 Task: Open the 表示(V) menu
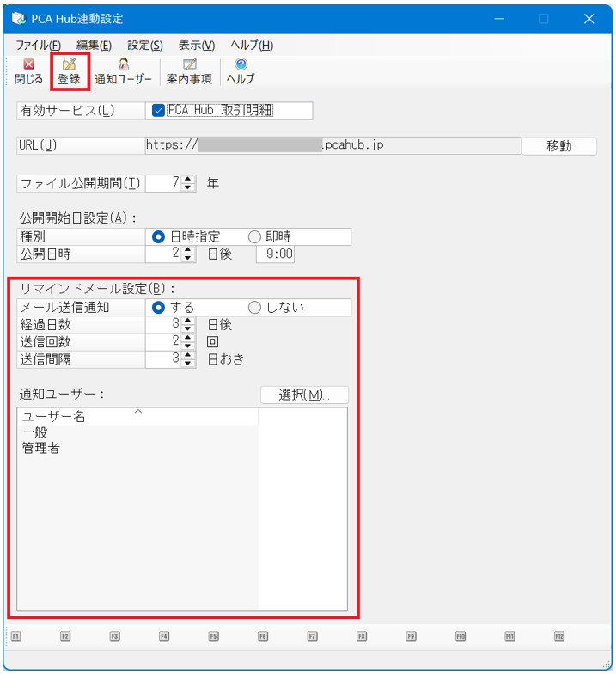pyautogui.click(x=197, y=45)
